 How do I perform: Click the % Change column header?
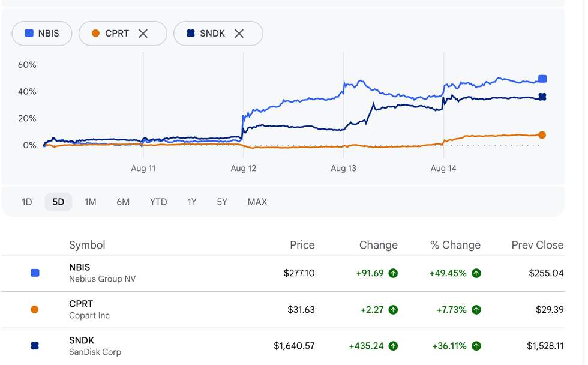click(x=455, y=245)
